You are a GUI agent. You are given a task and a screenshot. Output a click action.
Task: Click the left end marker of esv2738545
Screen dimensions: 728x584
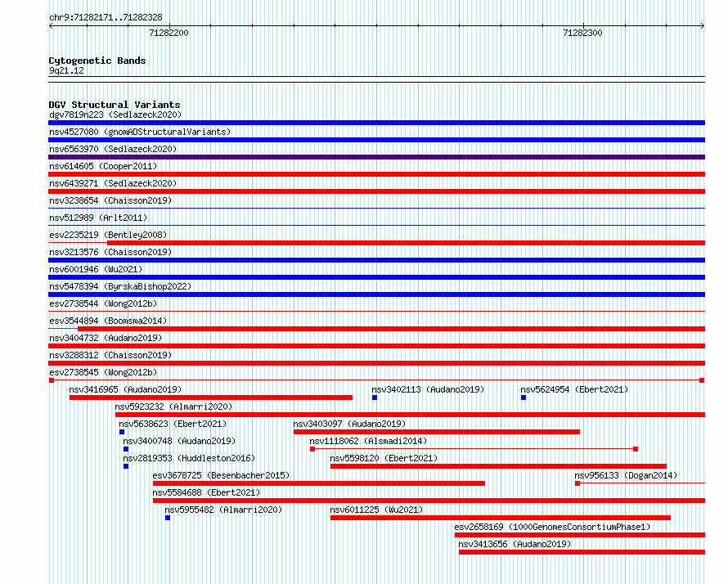(52, 380)
